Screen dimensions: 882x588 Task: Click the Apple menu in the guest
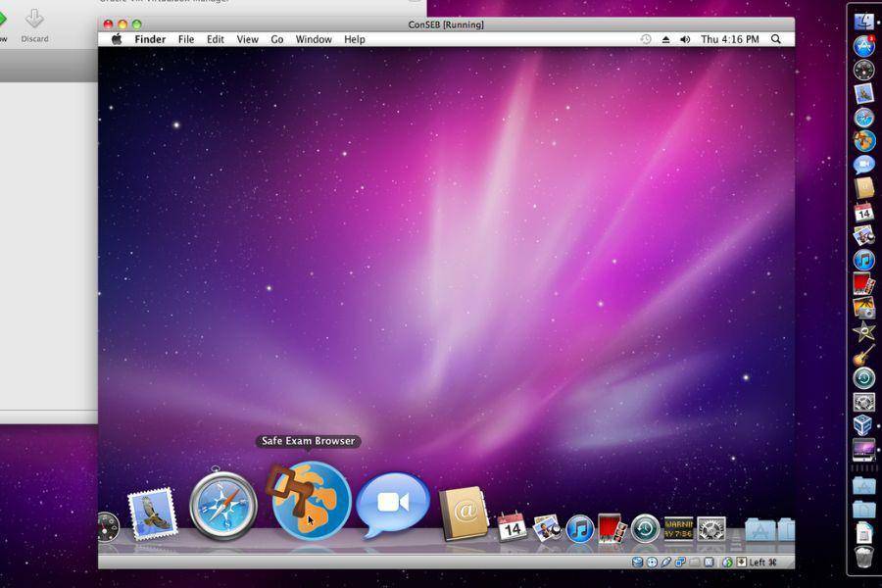[117, 39]
